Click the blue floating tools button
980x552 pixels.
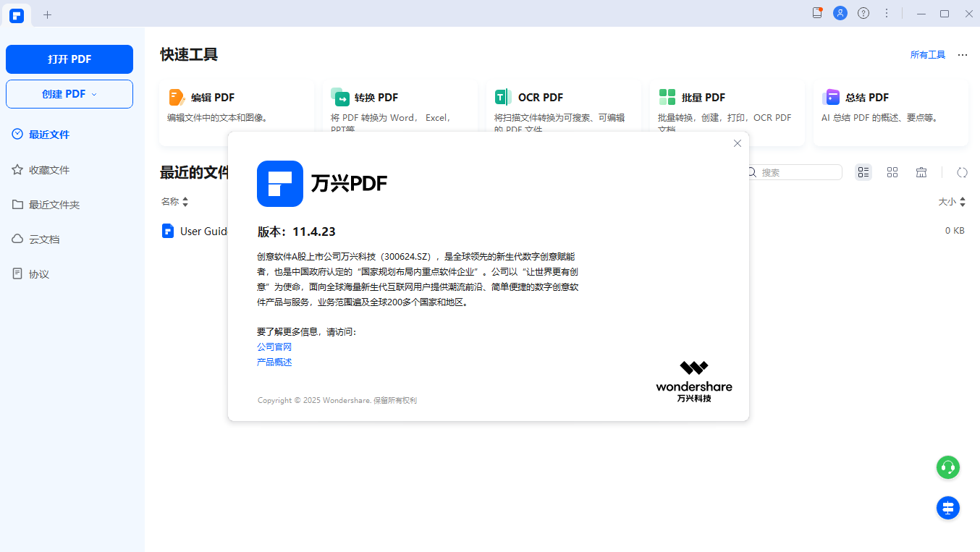pyautogui.click(x=948, y=508)
